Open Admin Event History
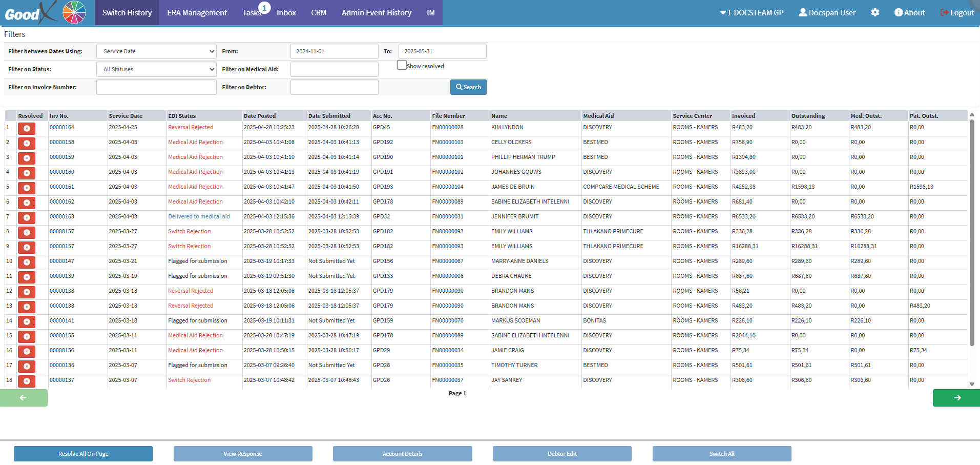The width and height of the screenshot is (980, 465). click(x=377, y=12)
